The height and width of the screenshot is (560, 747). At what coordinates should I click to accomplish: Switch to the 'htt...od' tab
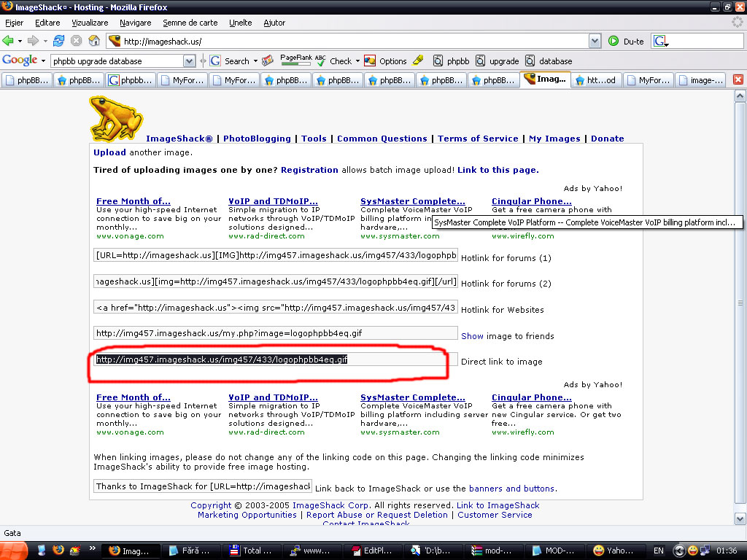tap(597, 80)
